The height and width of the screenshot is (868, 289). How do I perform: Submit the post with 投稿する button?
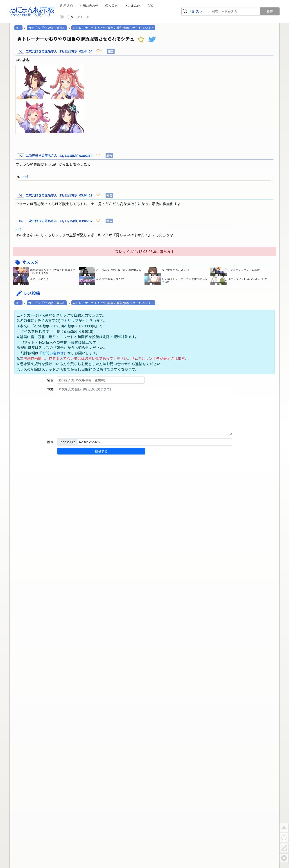(101, 451)
